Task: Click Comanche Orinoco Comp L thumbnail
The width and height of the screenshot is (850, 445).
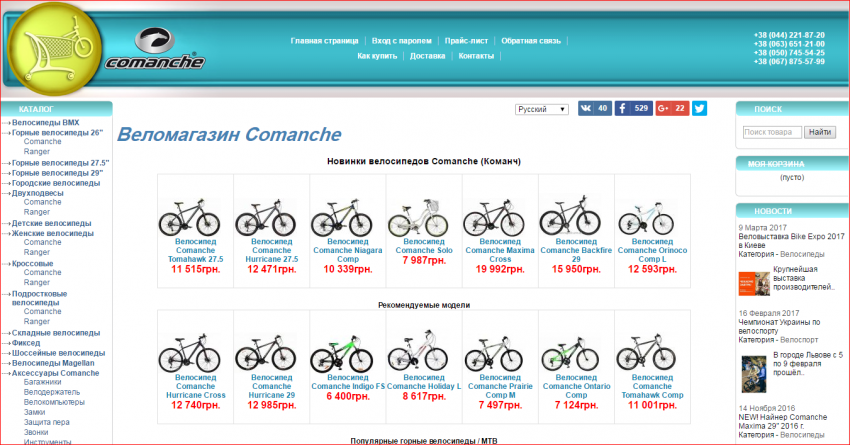Action: point(646,217)
